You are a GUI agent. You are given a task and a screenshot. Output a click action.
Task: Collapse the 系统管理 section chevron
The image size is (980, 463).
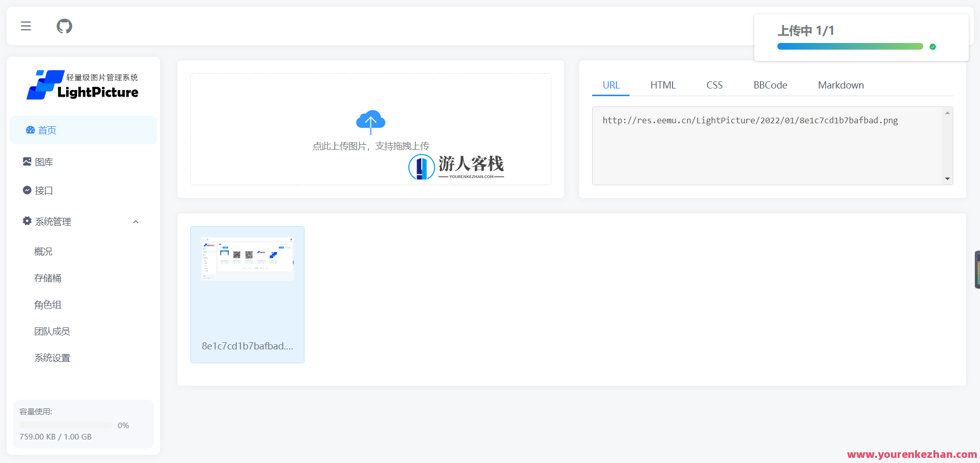pyautogui.click(x=135, y=222)
